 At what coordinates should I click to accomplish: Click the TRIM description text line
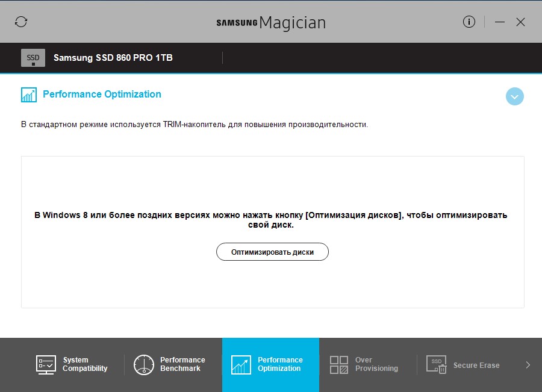click(195, 125)
